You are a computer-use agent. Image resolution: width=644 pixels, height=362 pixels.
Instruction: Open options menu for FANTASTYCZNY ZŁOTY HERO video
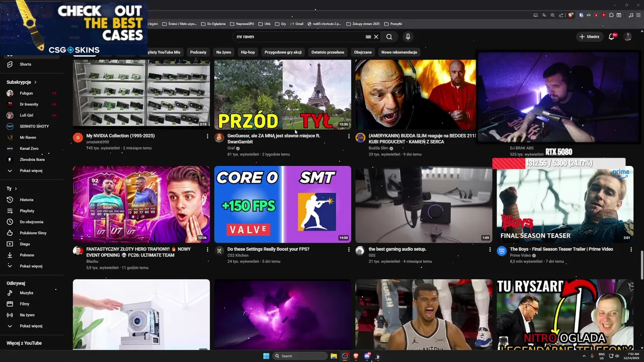point(207,249)
